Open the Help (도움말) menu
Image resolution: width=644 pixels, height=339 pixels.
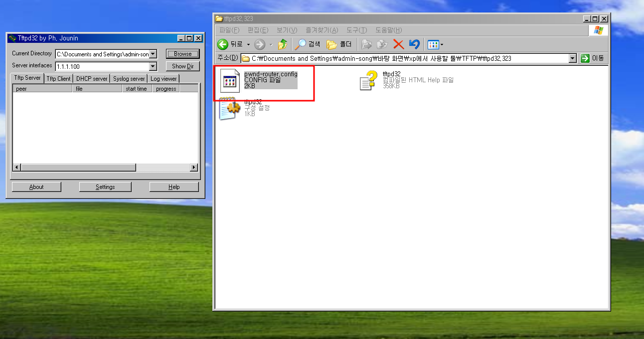click(388, 30)
